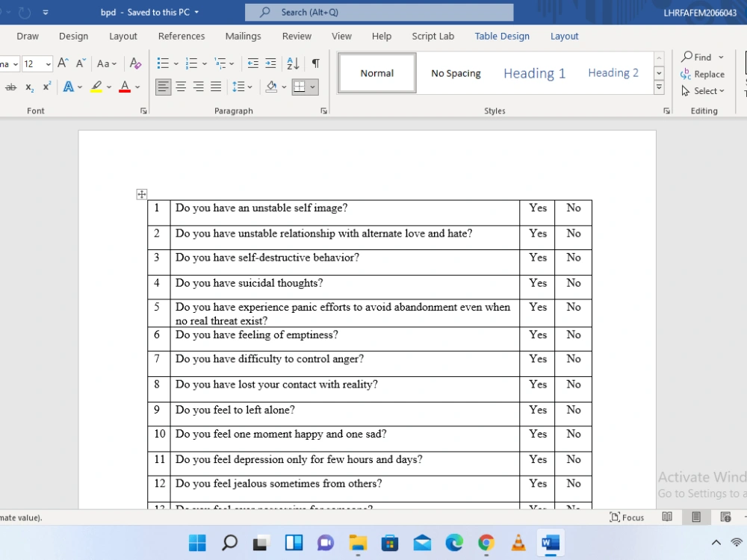Open line and paragraph spacing options
Viewport: 747px width, 560px height.
click(x=242, y=87)
